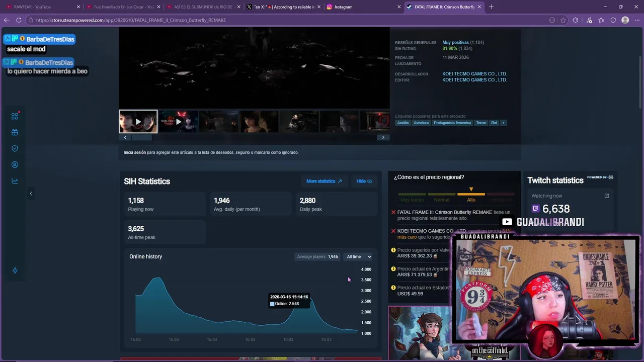Open the gift icon in SIH sidebar
This screenshot has width=644, height=362.
coord(15,133)
